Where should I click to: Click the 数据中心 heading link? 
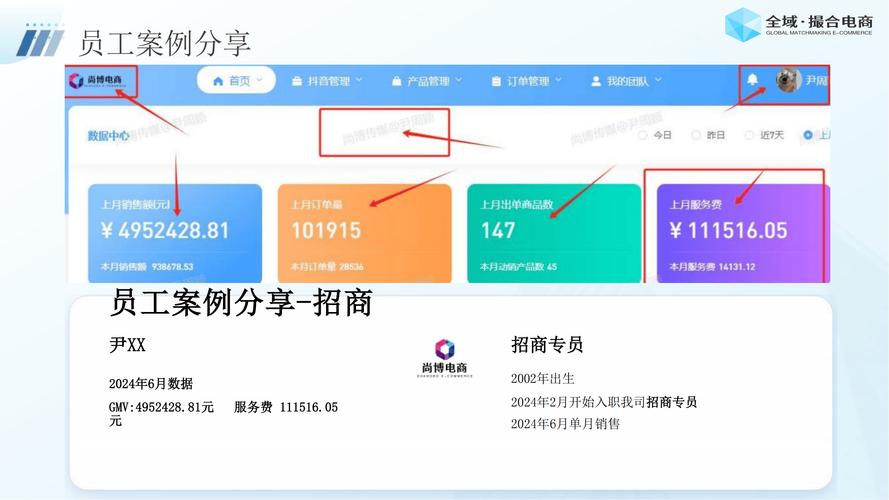pyautogui.click(x=108, y=135)
